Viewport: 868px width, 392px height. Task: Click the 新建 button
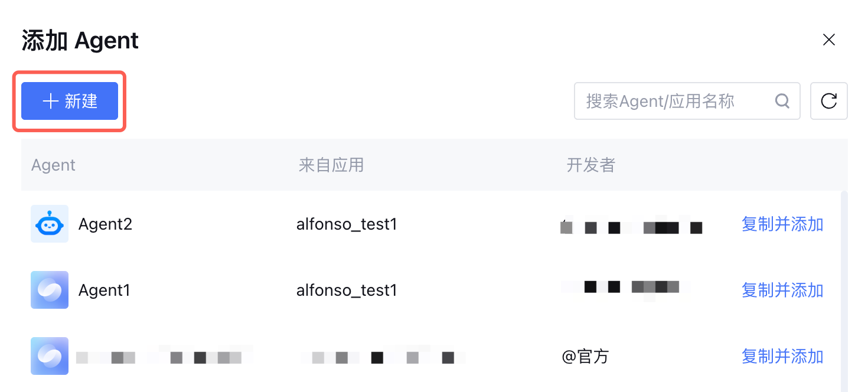[70, 102]
